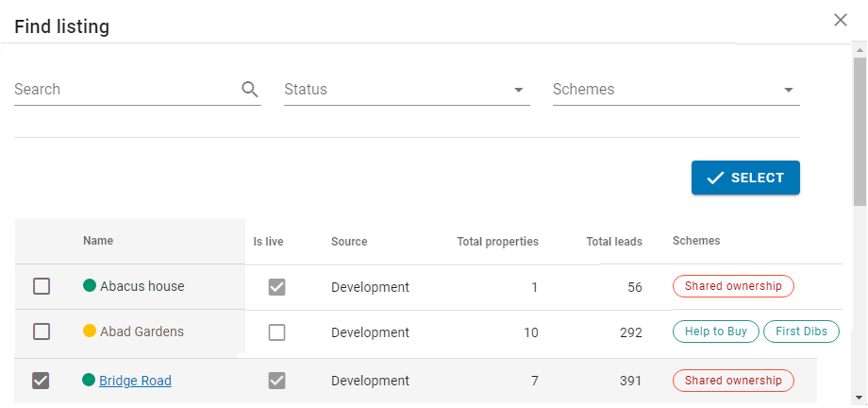Tick the Abacus house row checkbox
Screen dimensions: 868x408
click(x=42, y=286)
